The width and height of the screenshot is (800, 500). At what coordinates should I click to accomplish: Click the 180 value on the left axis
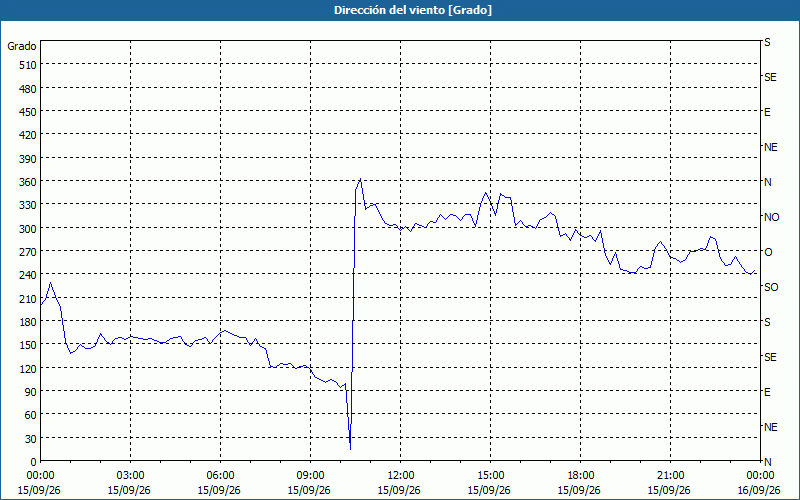27,321
